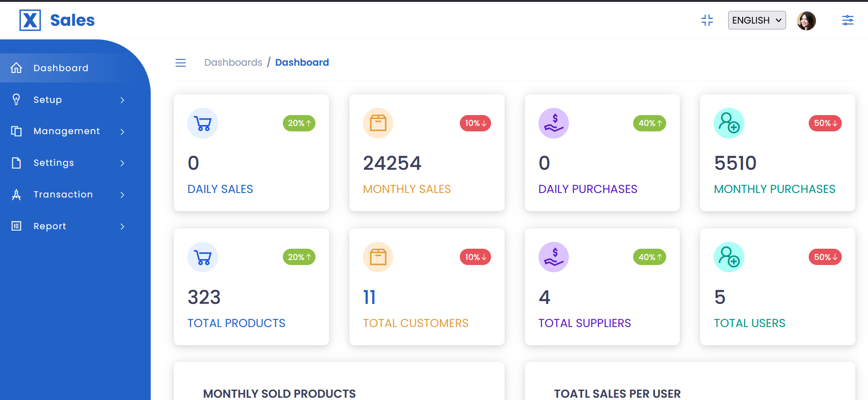
Task: Open the customizer sliders icon
Action: [847, 20]
